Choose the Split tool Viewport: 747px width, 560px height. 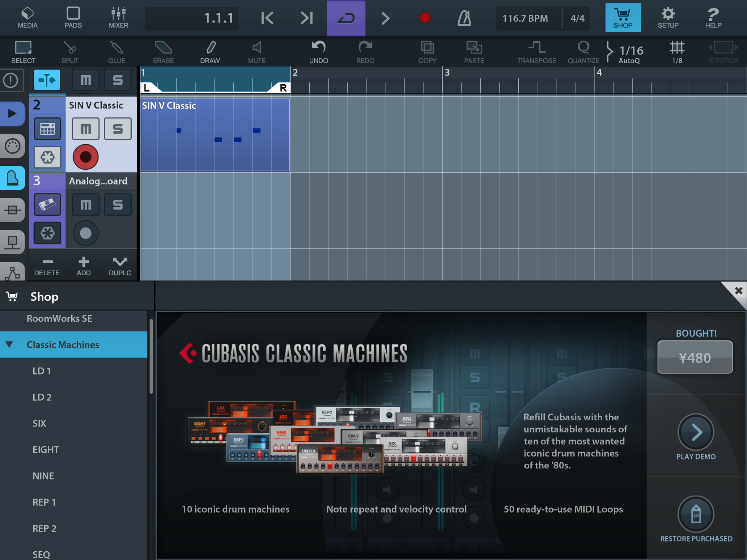(x=70, y=52)
